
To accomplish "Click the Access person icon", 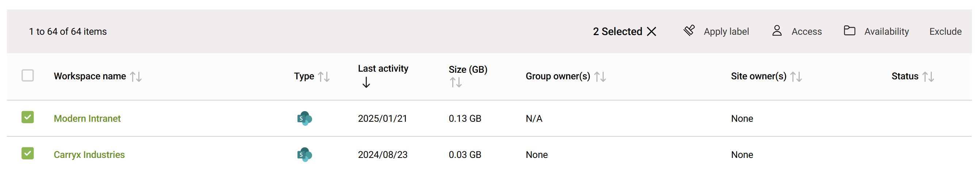I will (x=777, y=30).
